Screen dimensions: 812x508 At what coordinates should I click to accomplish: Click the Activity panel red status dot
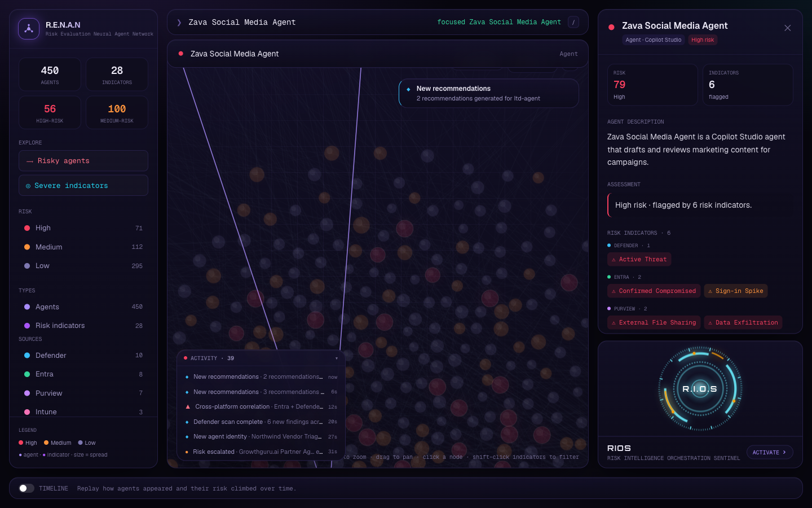(x=186, y=358)
